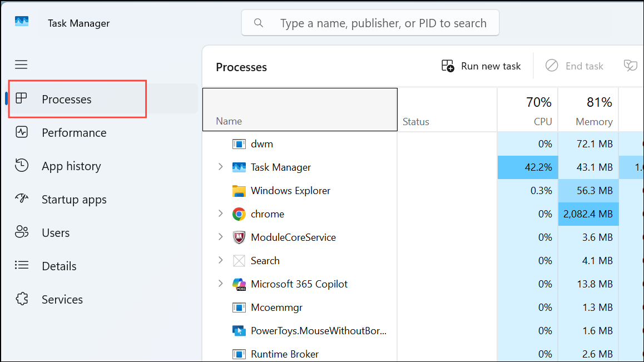The height and width of the screenshot is (362, 644).
Task: Click the 72.1 MB memory value
Action: pyautogui.click(x=595, y=144)
